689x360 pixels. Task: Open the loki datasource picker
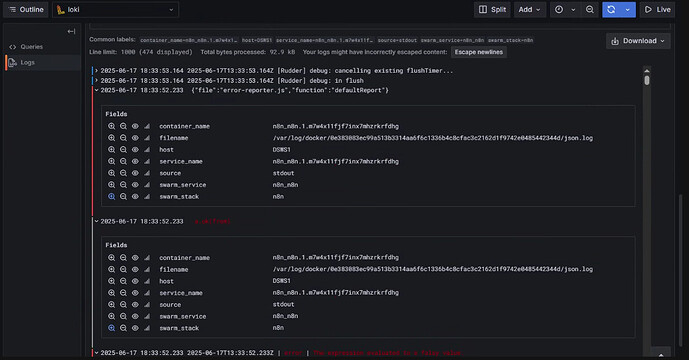pos(116,10)
